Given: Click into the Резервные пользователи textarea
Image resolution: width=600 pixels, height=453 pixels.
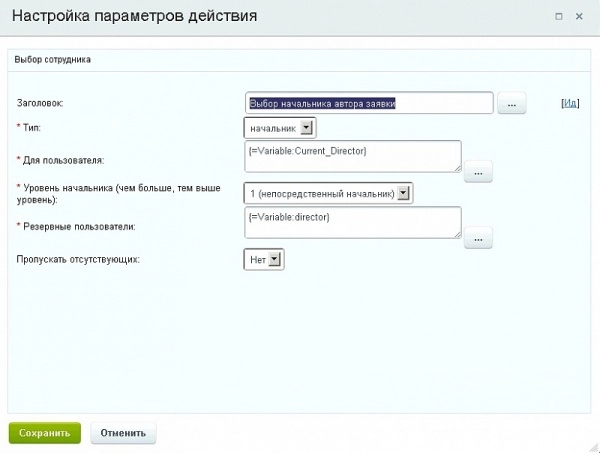Looking at the screenshot, I should coord(350,222).
